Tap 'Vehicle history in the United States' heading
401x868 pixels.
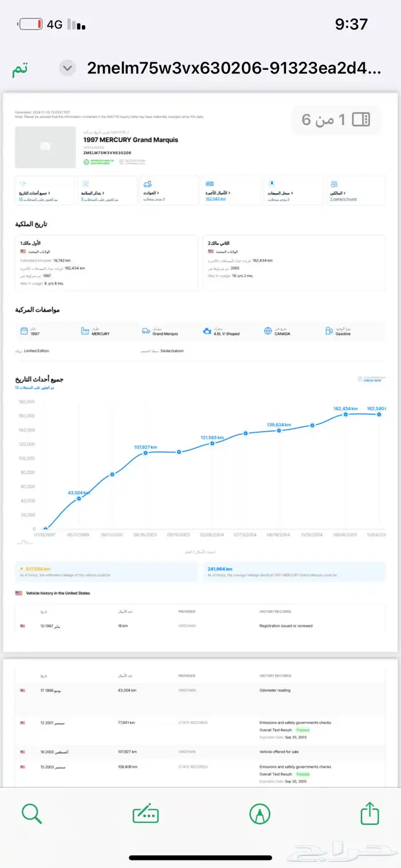point(58,593)
